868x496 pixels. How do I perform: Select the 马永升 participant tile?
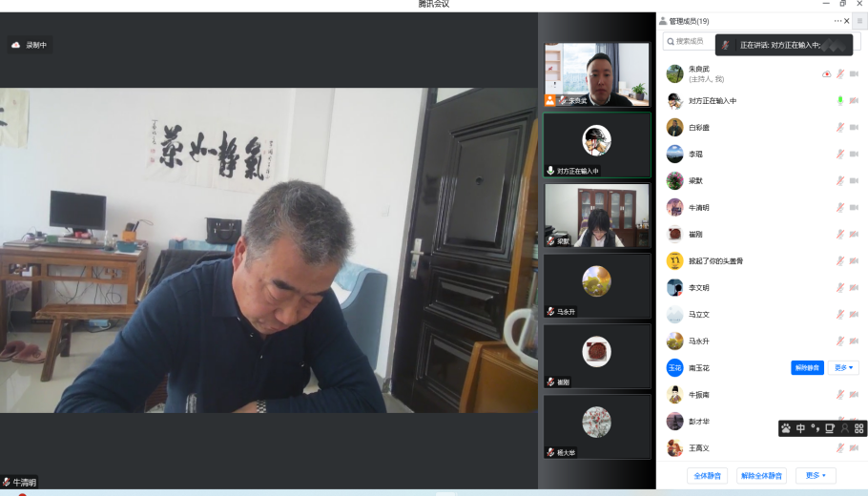[x=596, y=285]
